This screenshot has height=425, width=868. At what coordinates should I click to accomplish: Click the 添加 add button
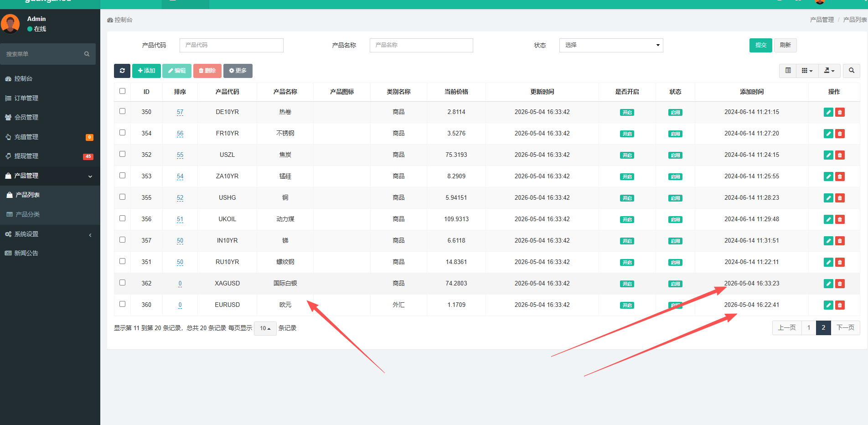(146, 71)
